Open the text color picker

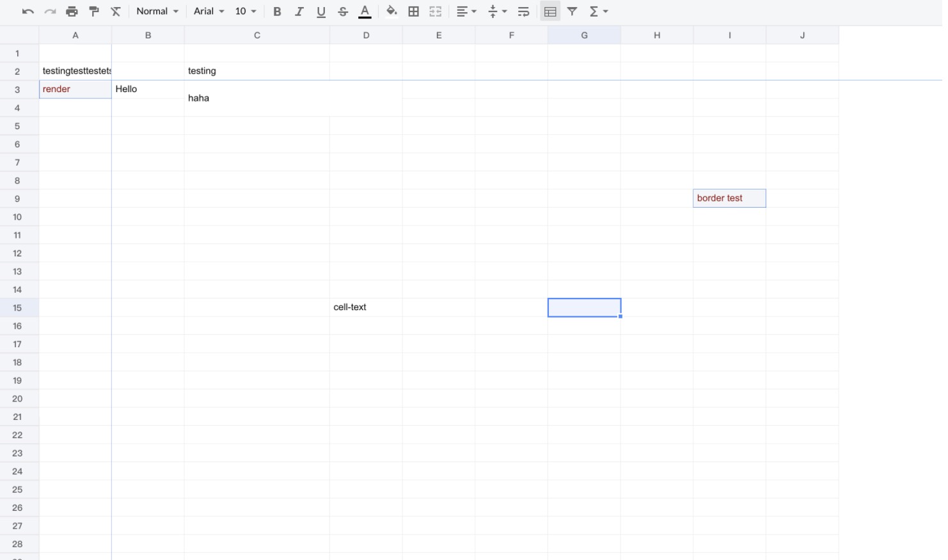[365, 12]
